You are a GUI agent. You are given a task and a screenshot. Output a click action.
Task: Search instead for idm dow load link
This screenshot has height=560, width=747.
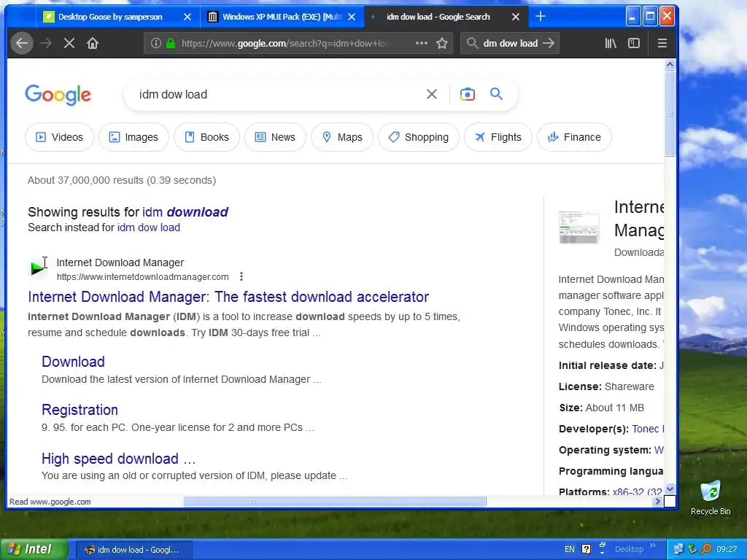click(149, 227)
